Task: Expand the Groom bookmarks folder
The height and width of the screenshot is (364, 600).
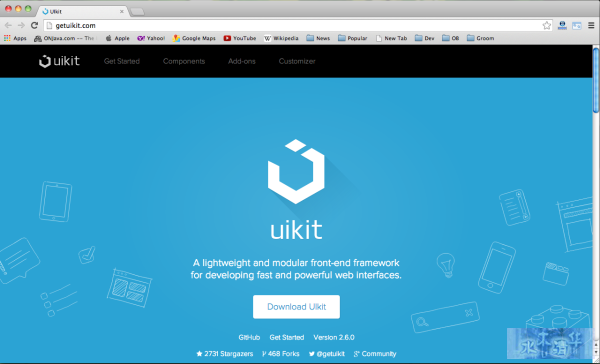Action: pos(481,38)
